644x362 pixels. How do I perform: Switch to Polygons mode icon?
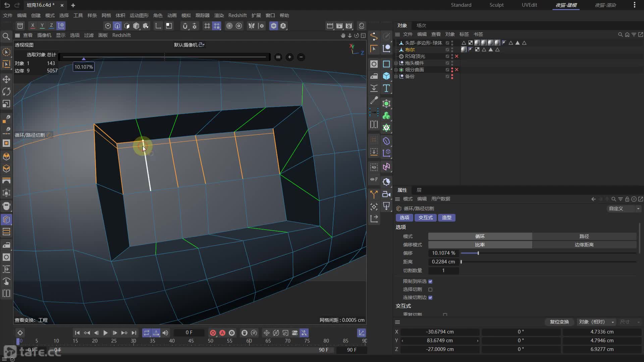point(127,26)
